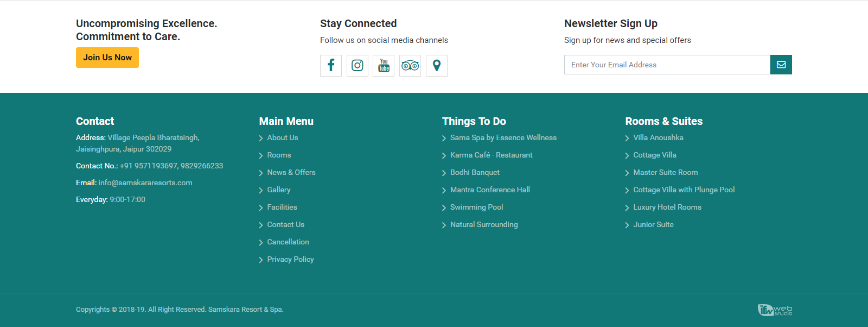Open Sama Spa by Essence Wellness
The image size is (868, 327).
[503, 138]
